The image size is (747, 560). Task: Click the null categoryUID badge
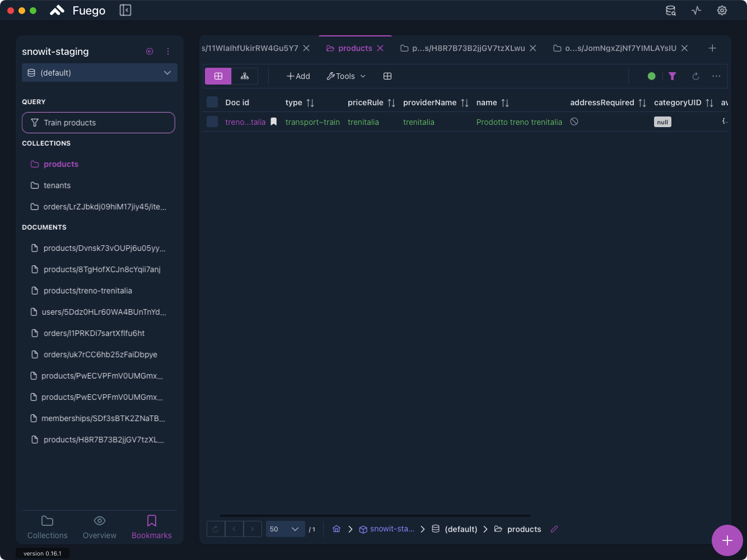point(662,122)
